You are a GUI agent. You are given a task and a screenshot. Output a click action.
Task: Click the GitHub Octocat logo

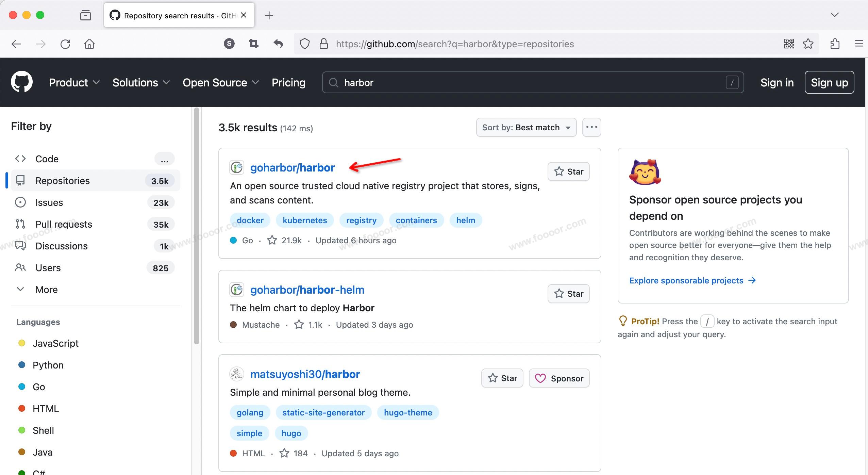tap(22, 82)
